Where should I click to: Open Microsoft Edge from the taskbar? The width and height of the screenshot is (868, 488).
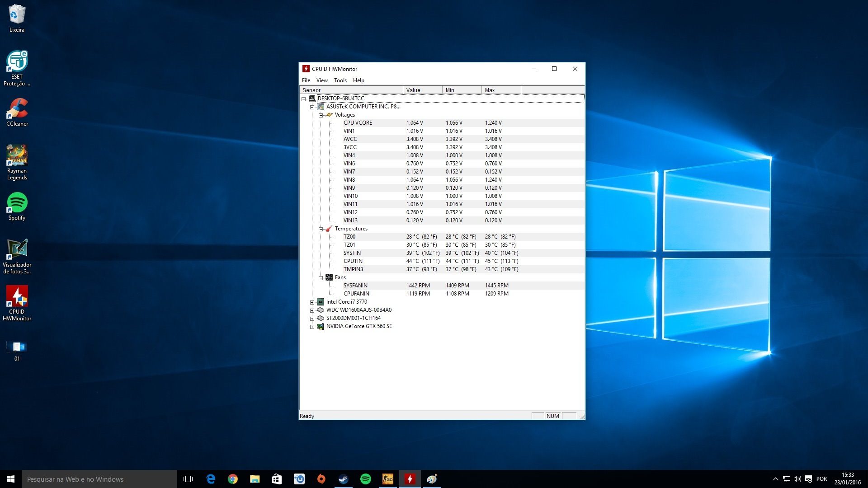pyautogui.click(x=211, y=479)
